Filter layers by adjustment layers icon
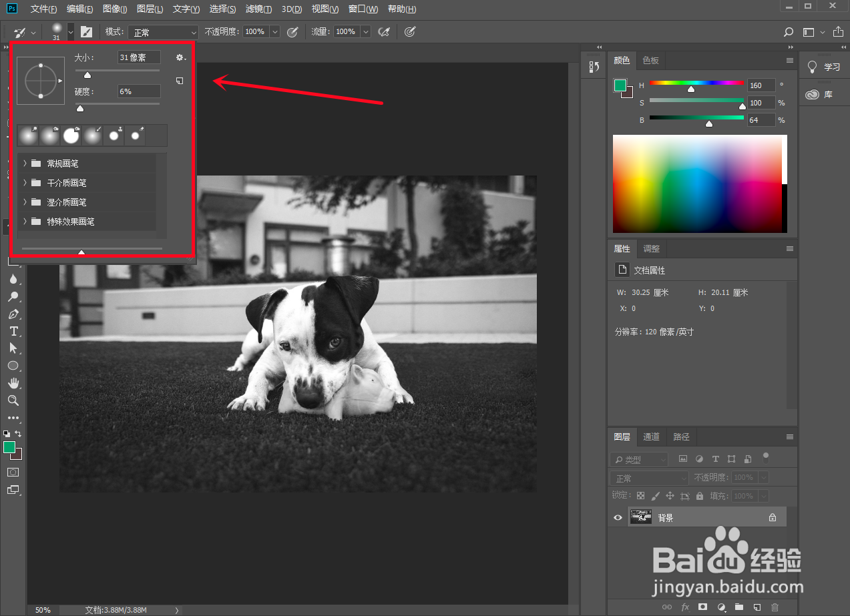This screenshot has width=850, height=616. coord(699,459)
